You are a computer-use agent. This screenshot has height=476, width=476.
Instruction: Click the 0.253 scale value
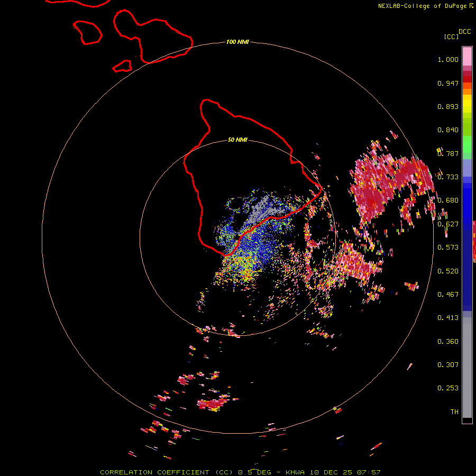point(448,388)
